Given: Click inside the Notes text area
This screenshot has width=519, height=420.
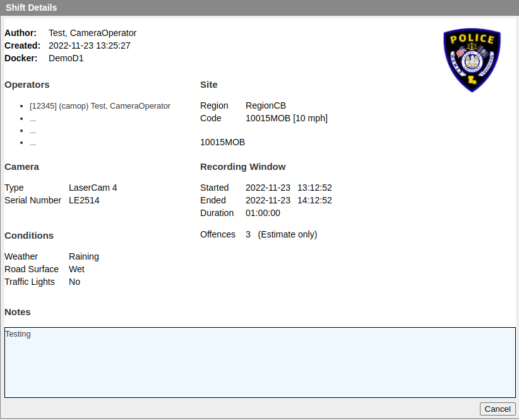Looking at the screenshot, I should pos(259,363).
